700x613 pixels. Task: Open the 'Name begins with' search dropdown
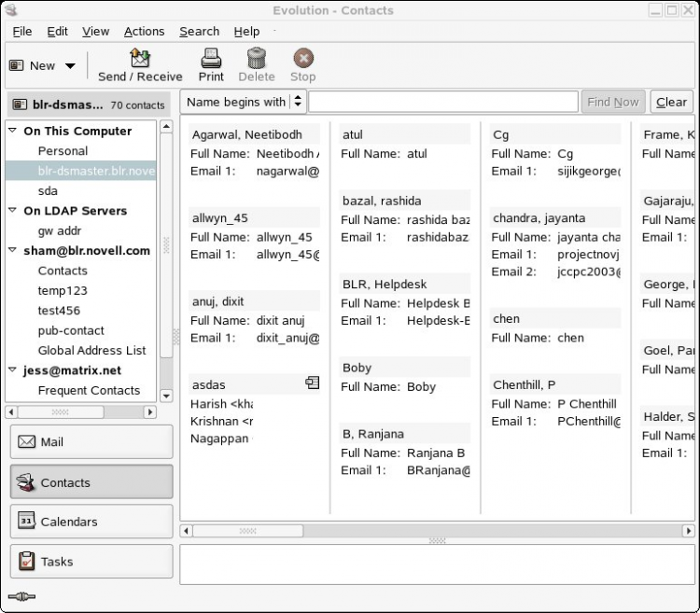point(243,102)
